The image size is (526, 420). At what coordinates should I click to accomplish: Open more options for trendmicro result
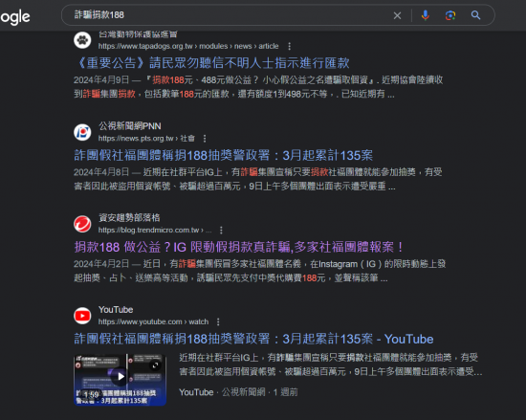(x=221, y=231)
